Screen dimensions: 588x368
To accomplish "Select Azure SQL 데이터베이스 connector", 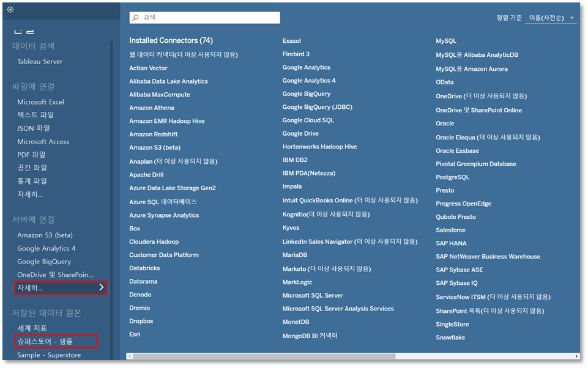I will pyautogui.click(x=163, y=202).
